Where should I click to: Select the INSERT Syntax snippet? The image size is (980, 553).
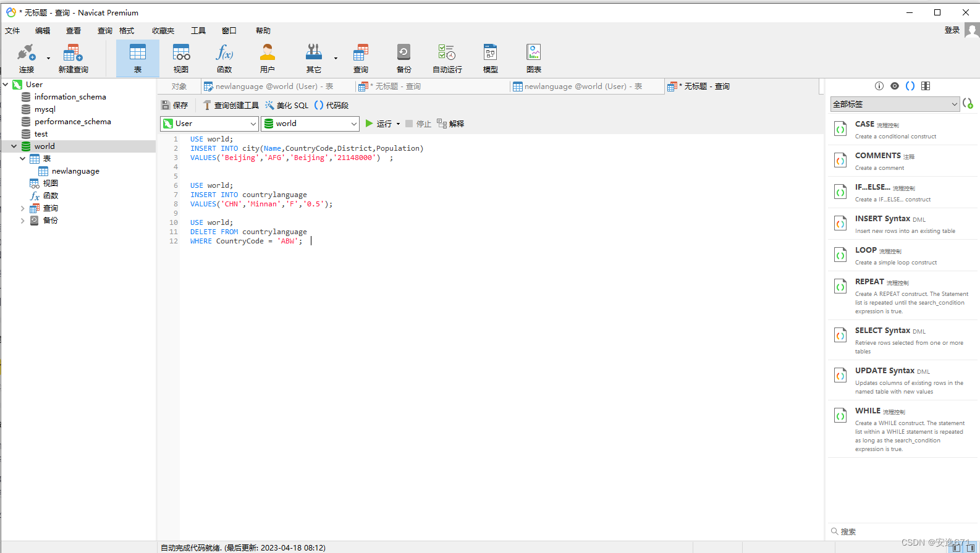coord(902,224)
